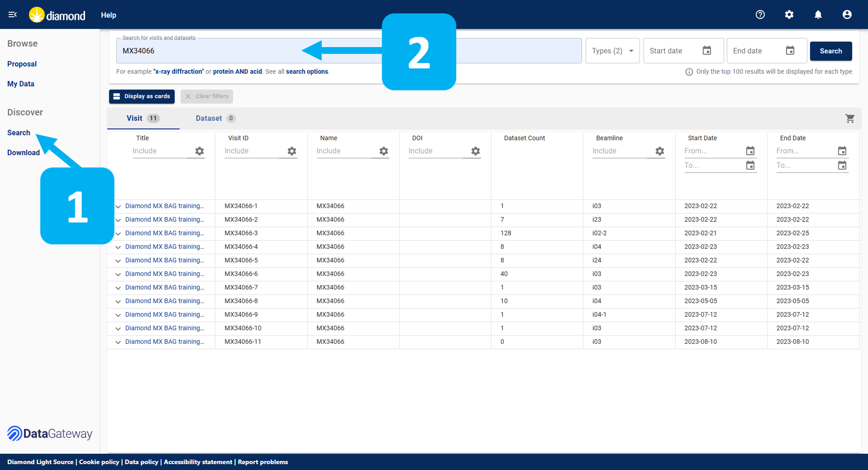Click the info icon beside top 100 results note
This screenshot has height=470, width=868.
[x=689, y=72]
